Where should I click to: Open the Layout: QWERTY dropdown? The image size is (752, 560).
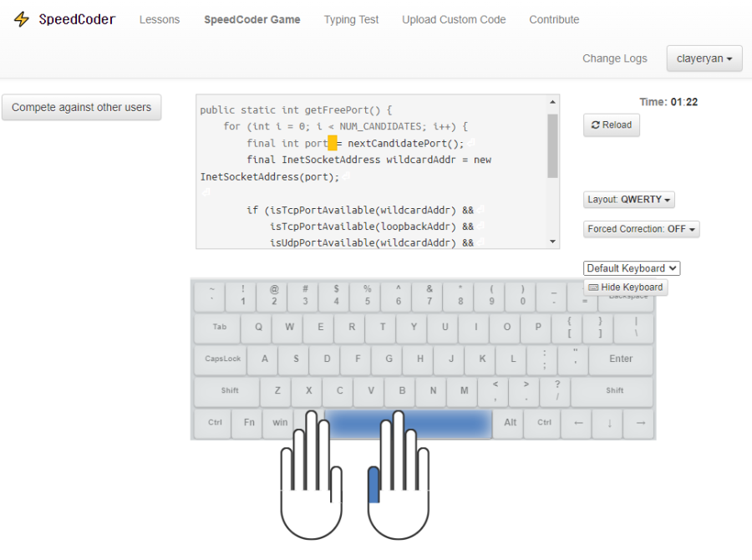[x=628, y=200]
